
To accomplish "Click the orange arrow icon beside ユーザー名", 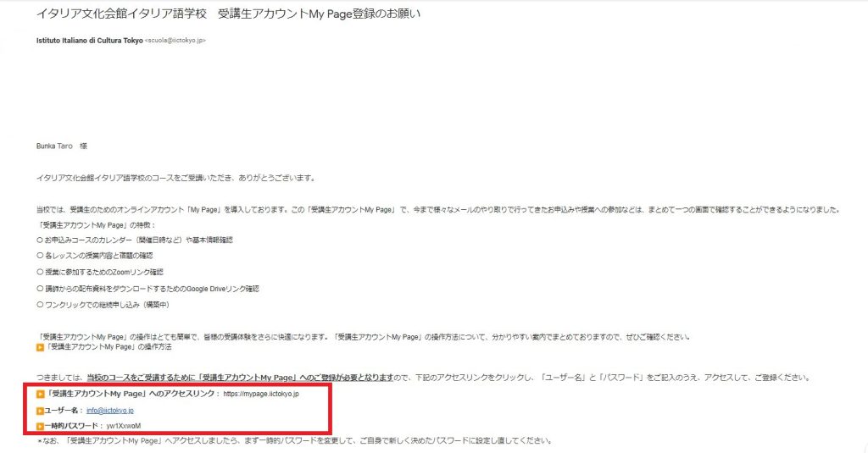I will point(40,411).
